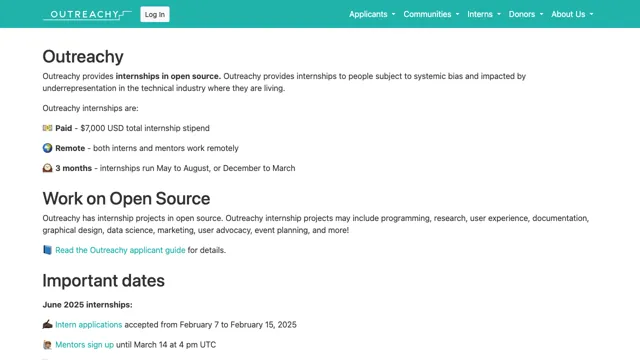Expand the Donors dropdown menu
Viewport: 640px width, 360px height.
tap(526, 14)
